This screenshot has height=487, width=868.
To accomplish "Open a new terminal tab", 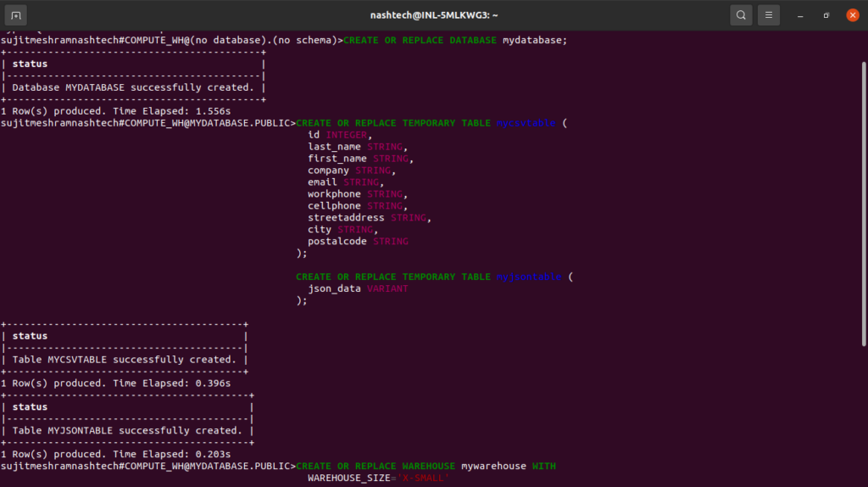I will point(17,15).
